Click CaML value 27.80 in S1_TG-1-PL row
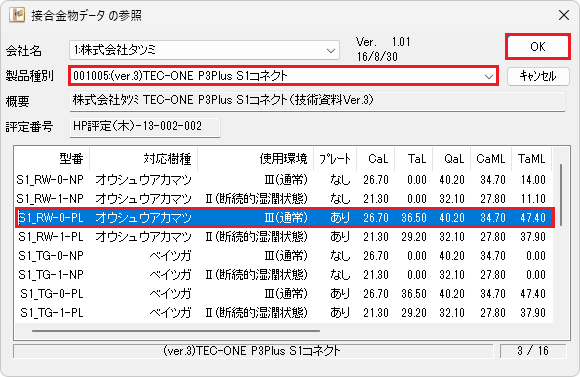 coord(493,313)
